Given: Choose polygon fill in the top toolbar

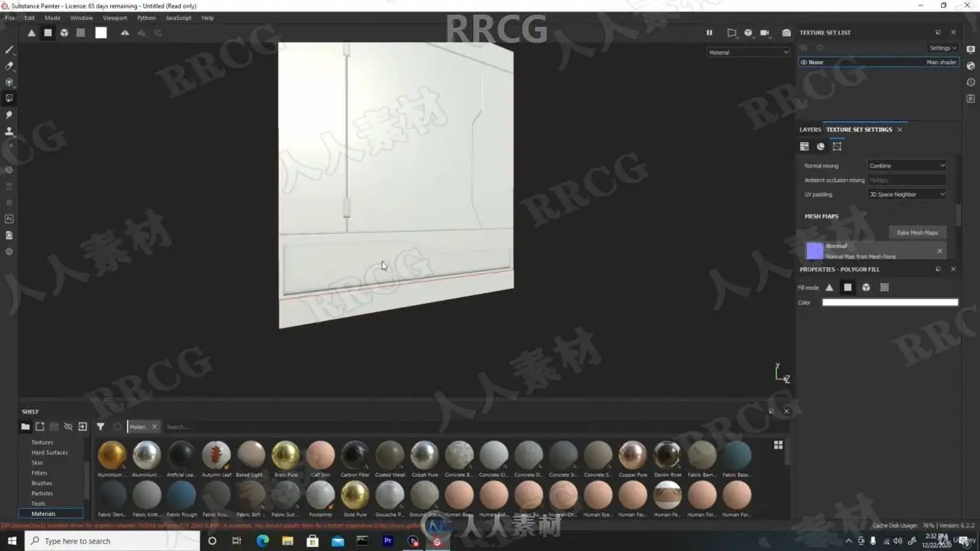Looking at the screenshot, I should [47, 33].
